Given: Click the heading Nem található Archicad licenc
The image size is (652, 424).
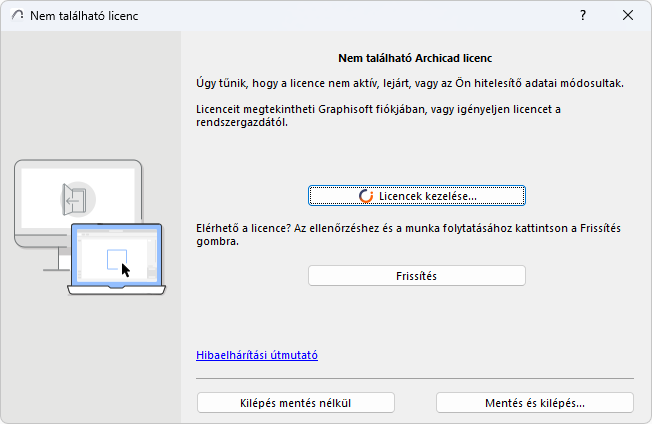Looking at the screenshot, I should click(x=416, y=59).
